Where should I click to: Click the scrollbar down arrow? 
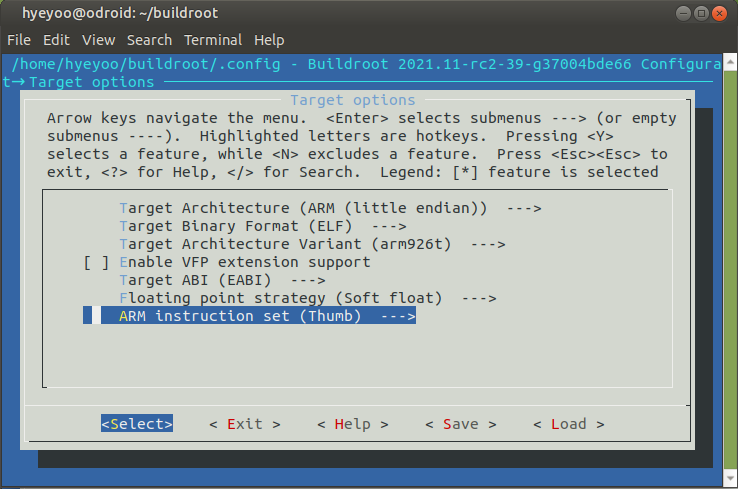(x=730, y=478)
